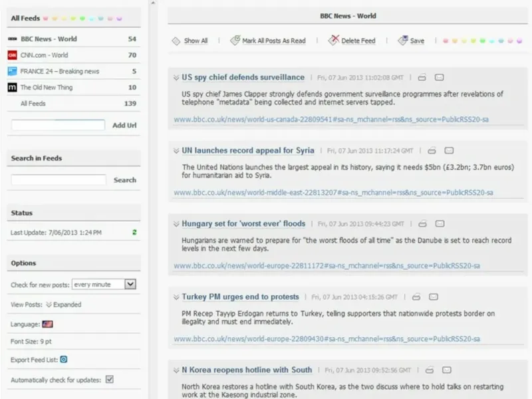Image resolution: width=532 pixels, height=399 pixels.
Task: Click the CNN.com unread count 70
Action: tap(132, 55)
